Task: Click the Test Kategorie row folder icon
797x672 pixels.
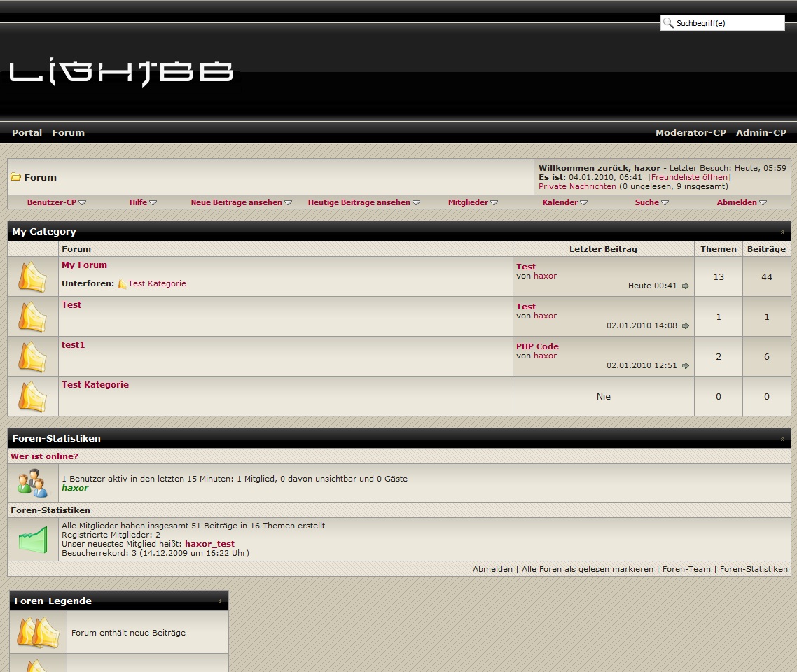Action: click(x=32, y=397)
